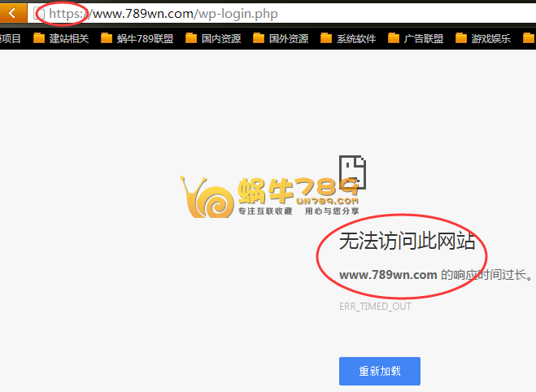The width and height of the screenshot is (536, 392).
Task: Open the 蜗牛789联盟 bookmark folder
Action: coord(145,38)
